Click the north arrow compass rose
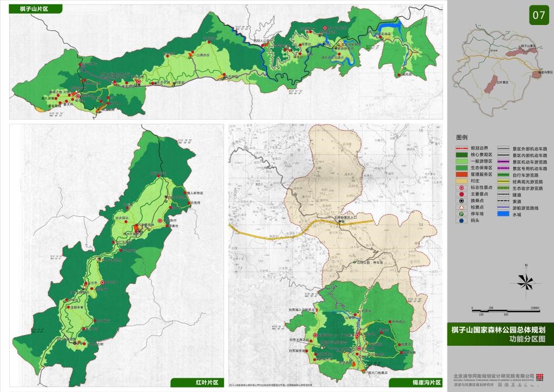 pos(525,281)
